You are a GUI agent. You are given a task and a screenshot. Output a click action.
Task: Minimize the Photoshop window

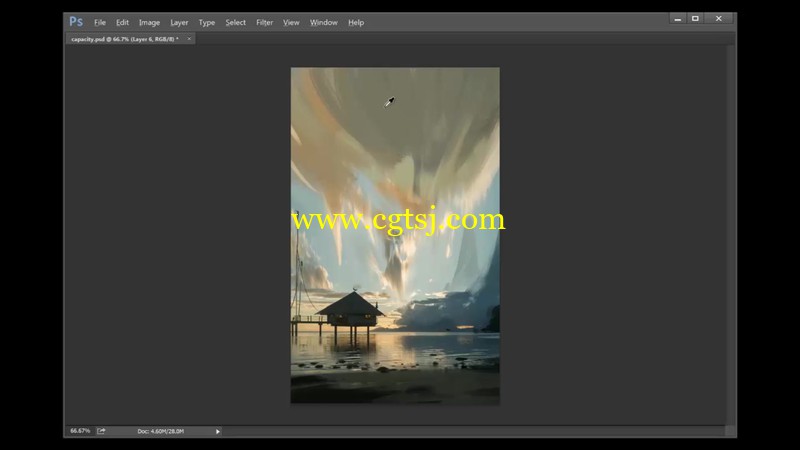pyautogui.click(x=678, y=18)
